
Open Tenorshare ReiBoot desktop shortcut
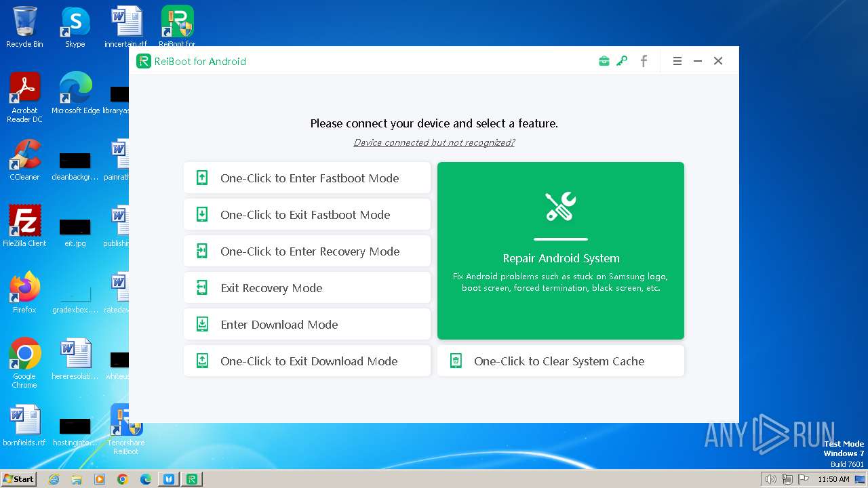126,430
